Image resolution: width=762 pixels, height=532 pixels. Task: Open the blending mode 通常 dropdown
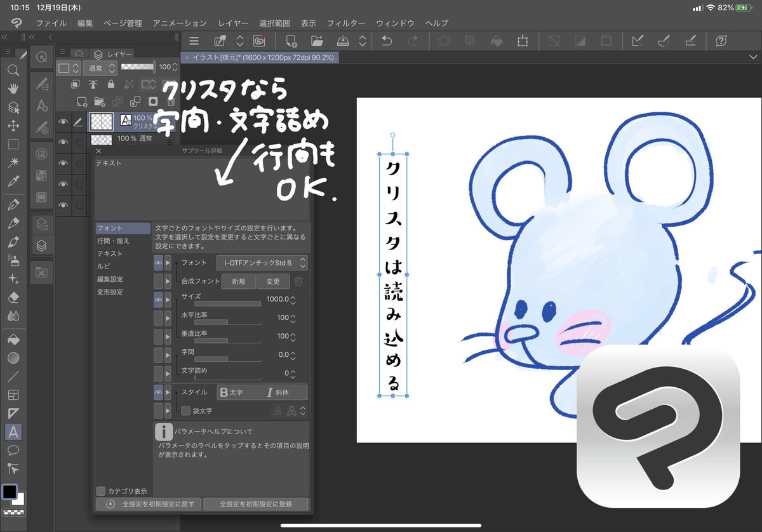[100, 67]
